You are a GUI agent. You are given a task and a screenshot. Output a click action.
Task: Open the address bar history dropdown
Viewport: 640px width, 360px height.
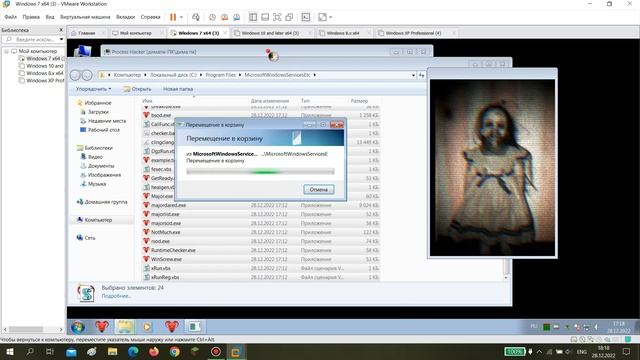point(413,75)
